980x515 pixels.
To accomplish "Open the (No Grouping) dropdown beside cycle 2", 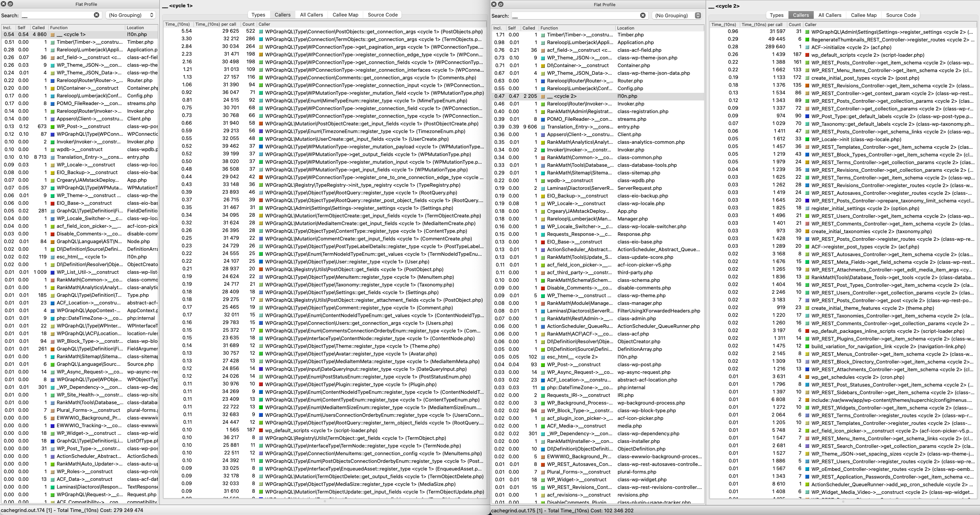I will click(677, 15).
